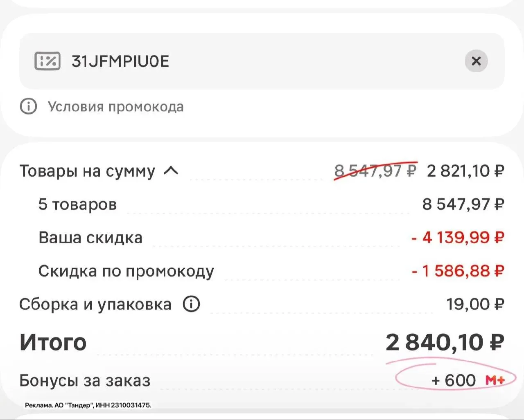This screenshot has width=524, height=420.
Task: Click the info icon next to Сборка и упаковка
Action: pos(191,304)
